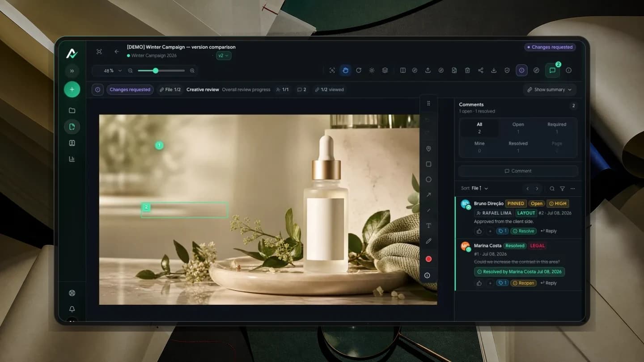Expand the Show summary dropdown
This screenshot has width=644, height=362.
pos(549,89)
